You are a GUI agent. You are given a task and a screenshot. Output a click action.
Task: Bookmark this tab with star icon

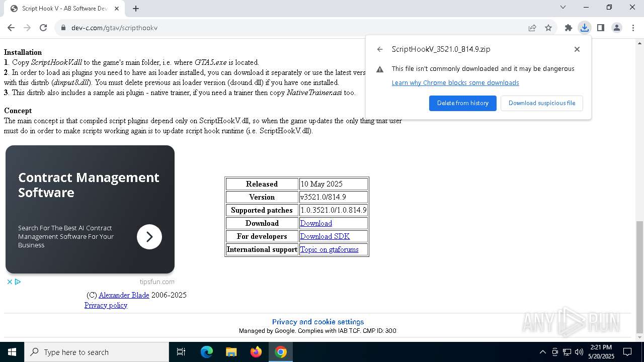click(x=548, y=28)
